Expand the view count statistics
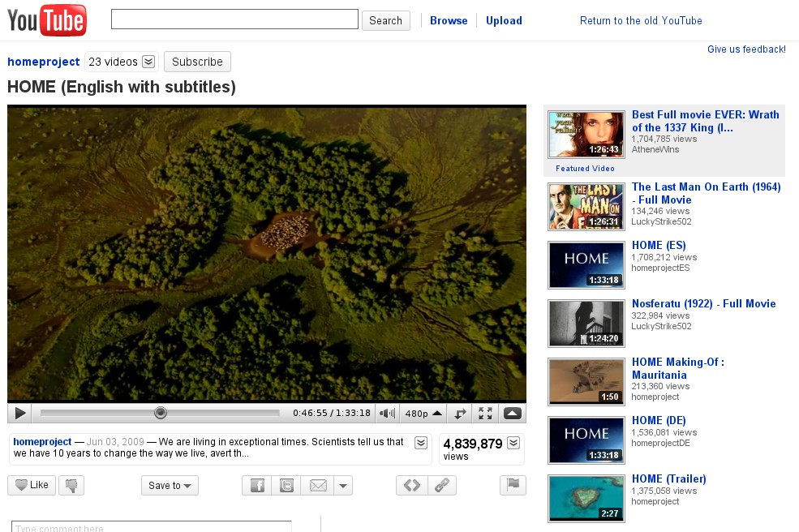The height and width of the screenshot is (532, 799). pos(513,443)
